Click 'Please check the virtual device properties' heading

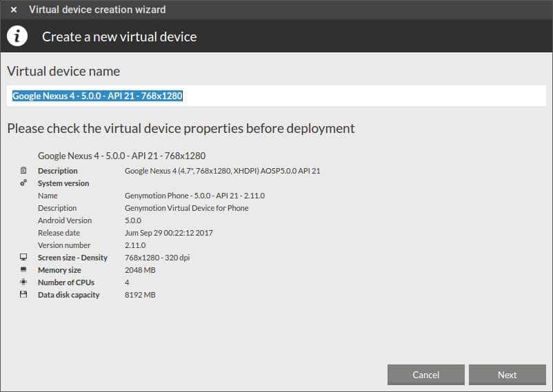(x=181, y=128)
